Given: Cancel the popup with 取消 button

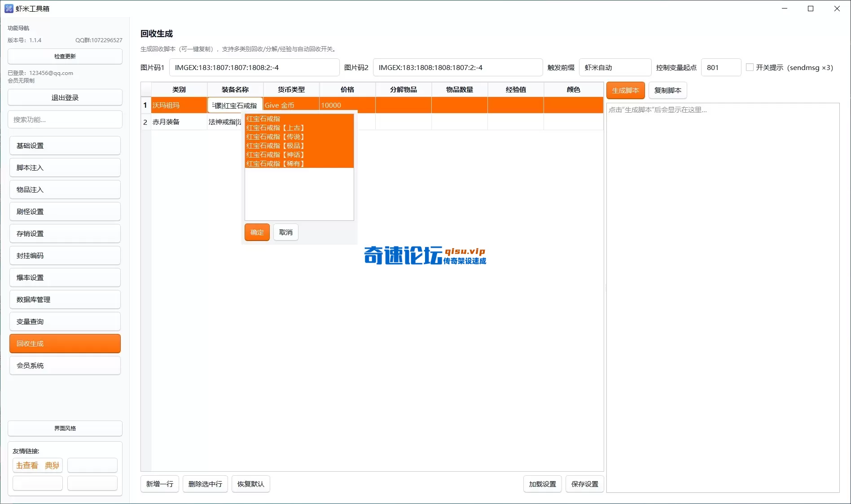Looking at the screenshot, I should click(x=285, y=232).
